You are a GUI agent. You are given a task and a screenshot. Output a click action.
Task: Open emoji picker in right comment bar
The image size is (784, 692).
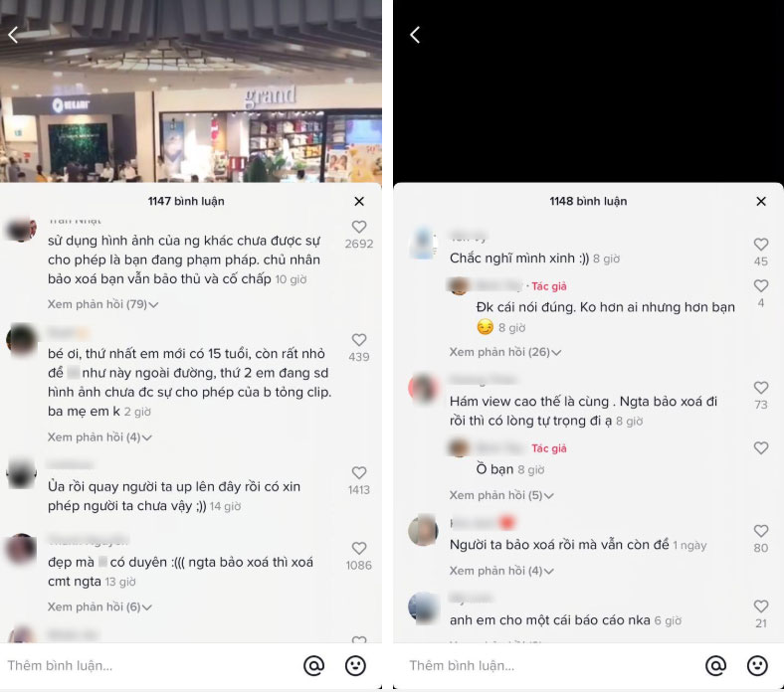point(757,665)
